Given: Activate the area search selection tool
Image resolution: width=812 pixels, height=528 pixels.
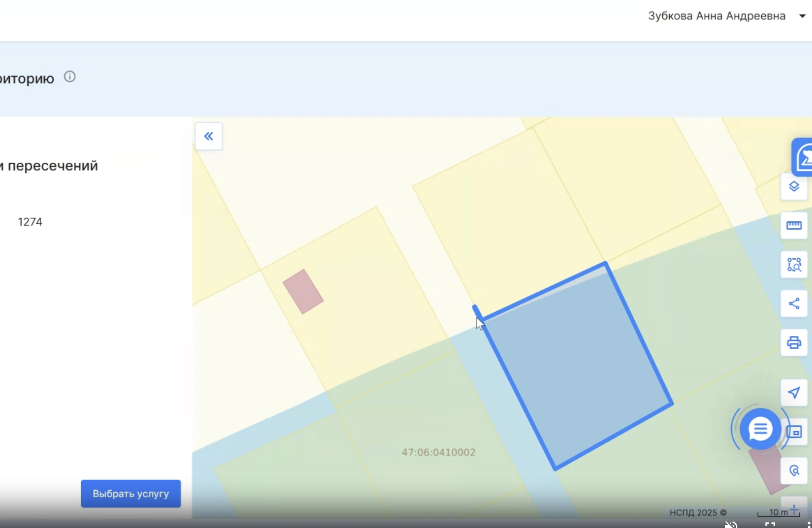Looking at the screenshot, I should point(794,265).
